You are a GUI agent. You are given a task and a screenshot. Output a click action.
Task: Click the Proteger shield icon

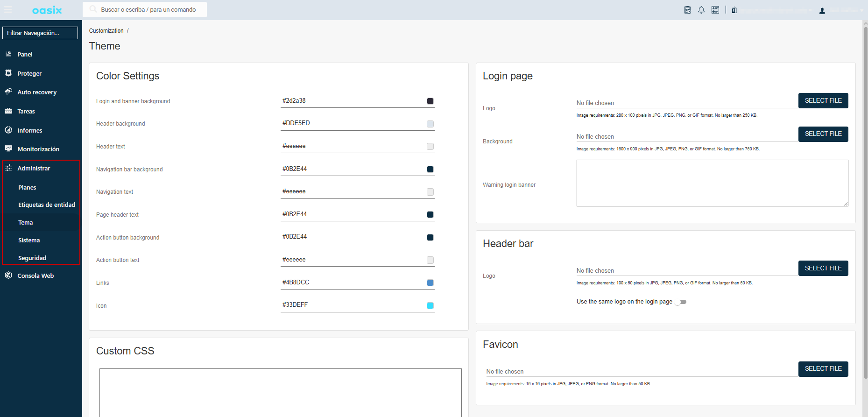[8, 73]
